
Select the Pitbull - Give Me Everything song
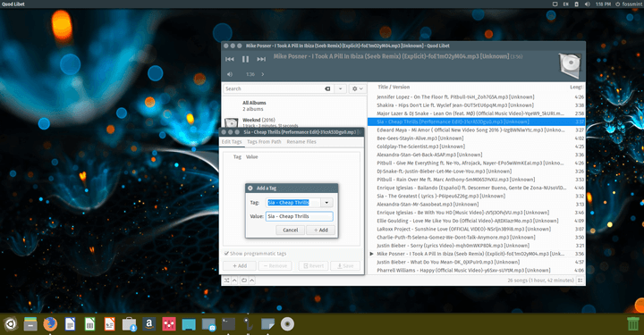click(x=476, y=163)
